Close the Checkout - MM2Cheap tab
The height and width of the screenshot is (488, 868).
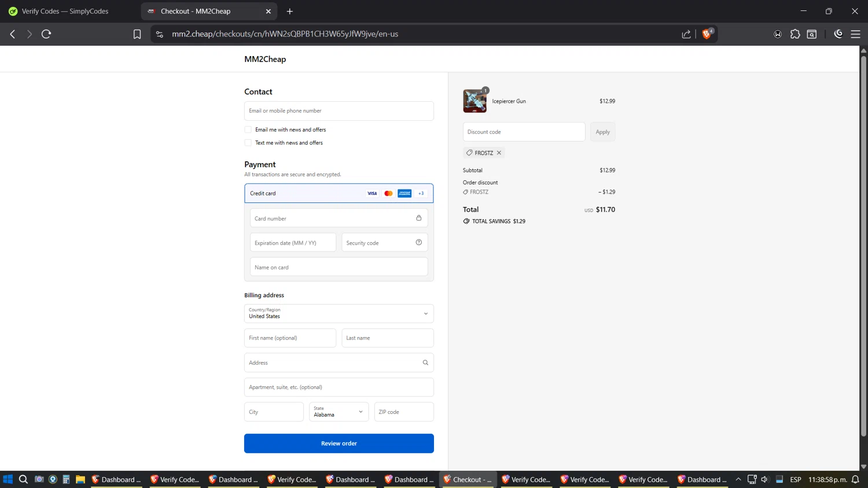point(269,11)
